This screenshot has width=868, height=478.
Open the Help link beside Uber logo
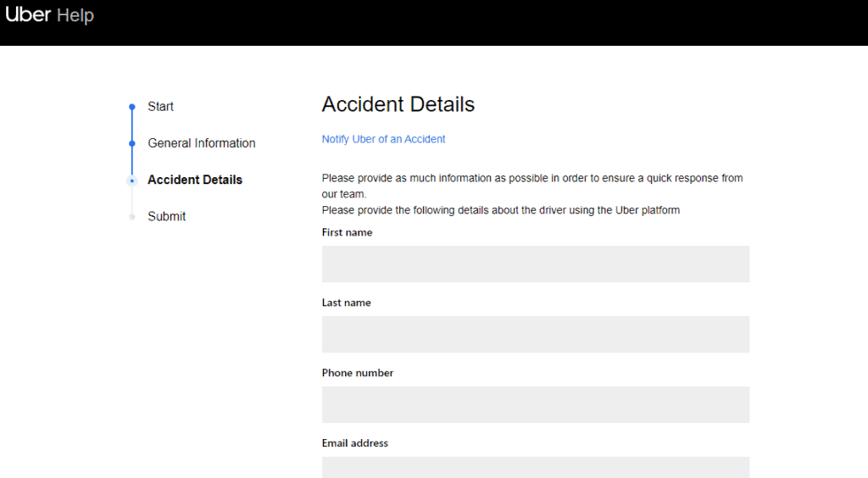75,16
